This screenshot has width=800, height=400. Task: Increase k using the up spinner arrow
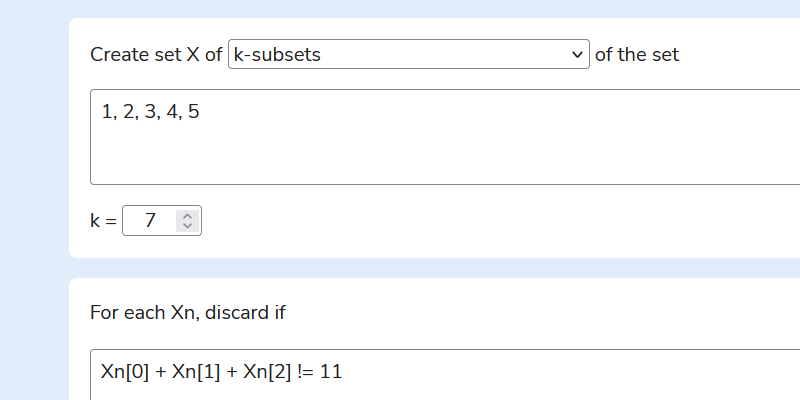click(187, 215)
